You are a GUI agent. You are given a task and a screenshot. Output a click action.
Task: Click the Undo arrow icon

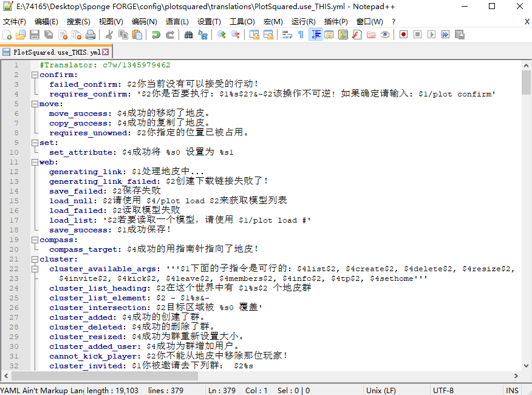[x=156, y=35]
